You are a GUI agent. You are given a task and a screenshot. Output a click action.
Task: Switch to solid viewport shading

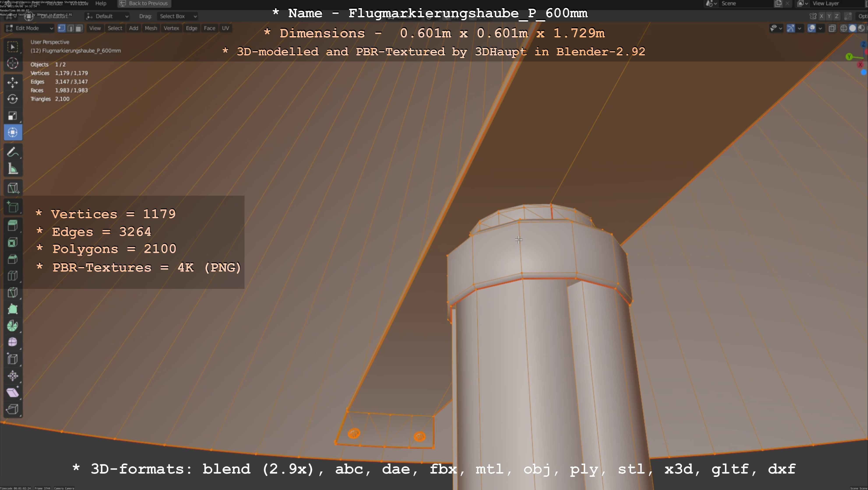point(852,28)
